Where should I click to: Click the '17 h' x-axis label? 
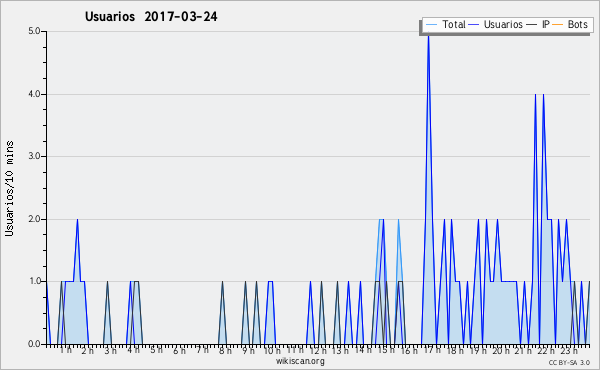click(x=432, y=350)
